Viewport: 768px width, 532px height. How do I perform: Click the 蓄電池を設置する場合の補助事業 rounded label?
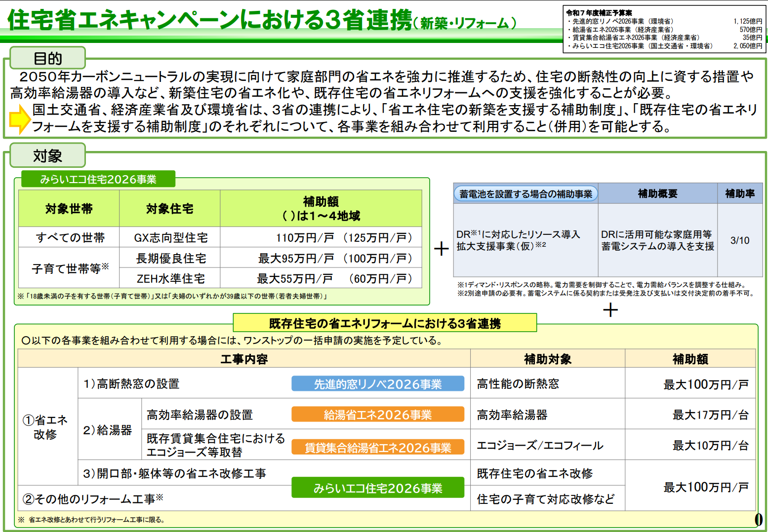pyautogui.click(x=525, y=194)
